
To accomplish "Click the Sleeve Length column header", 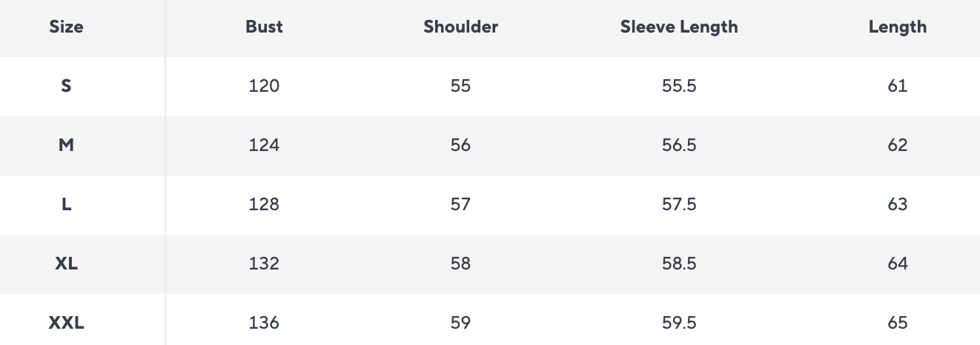I will 679,27.
